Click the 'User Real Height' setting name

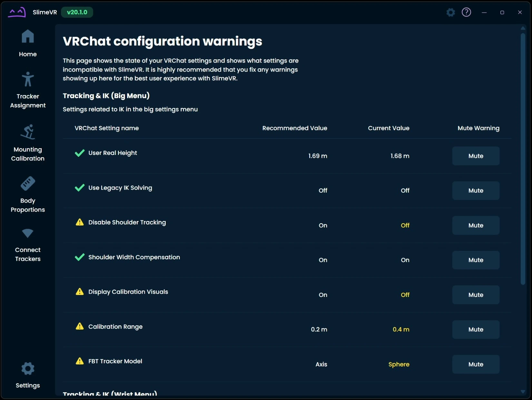[113, 153]
